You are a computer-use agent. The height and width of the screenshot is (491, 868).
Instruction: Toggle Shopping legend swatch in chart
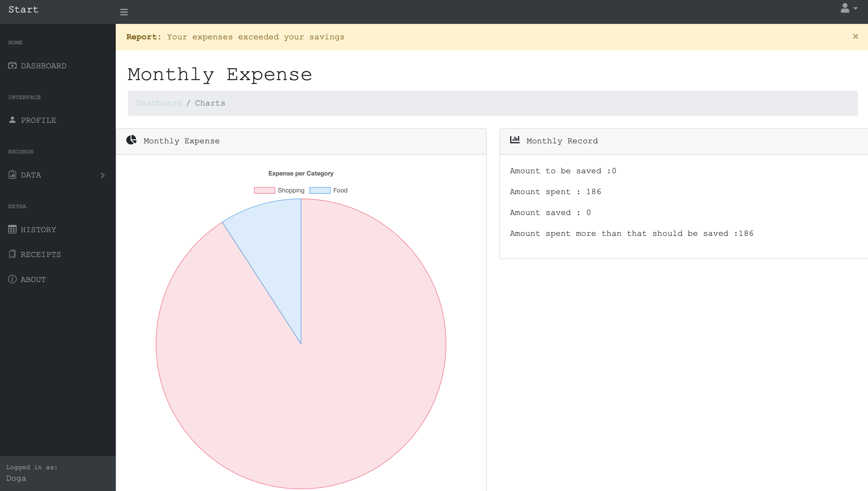tap(264, 190)
